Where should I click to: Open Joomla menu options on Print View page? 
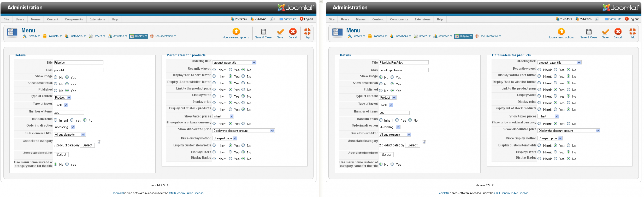[561, 32]
